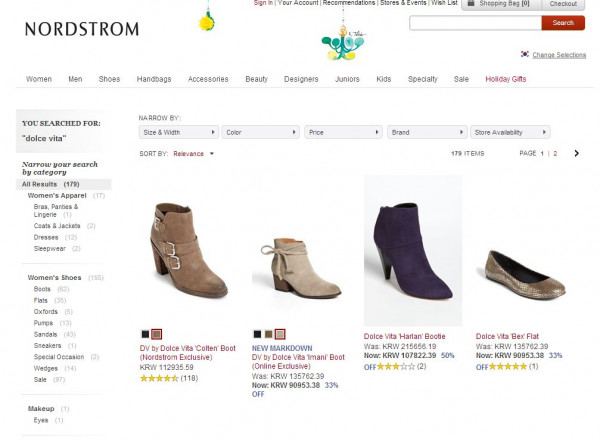
Task: Open the Wish List link
Action: point(444,3)
